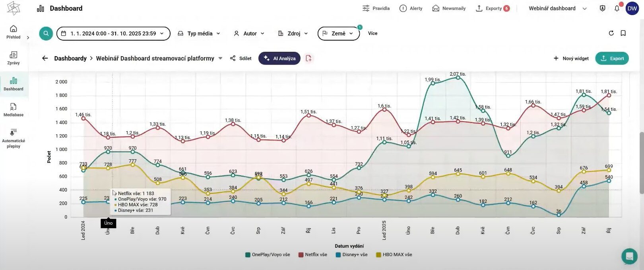Expand the Typ média filter
Screen dimensions: 644x270
(x=199, y=33)
